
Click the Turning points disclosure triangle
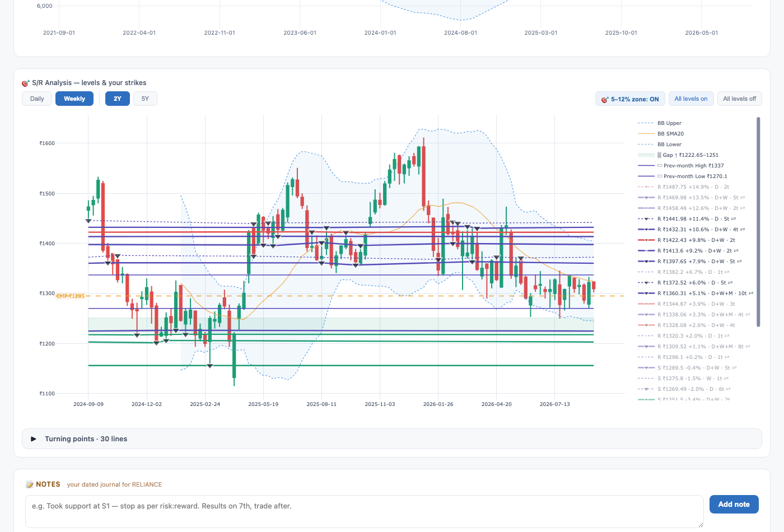click(34, 439)
